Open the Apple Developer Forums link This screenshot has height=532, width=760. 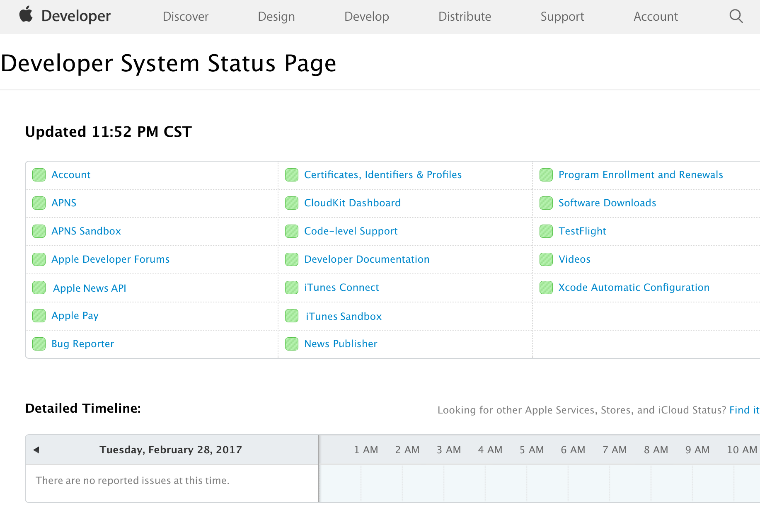pos(111,259)
